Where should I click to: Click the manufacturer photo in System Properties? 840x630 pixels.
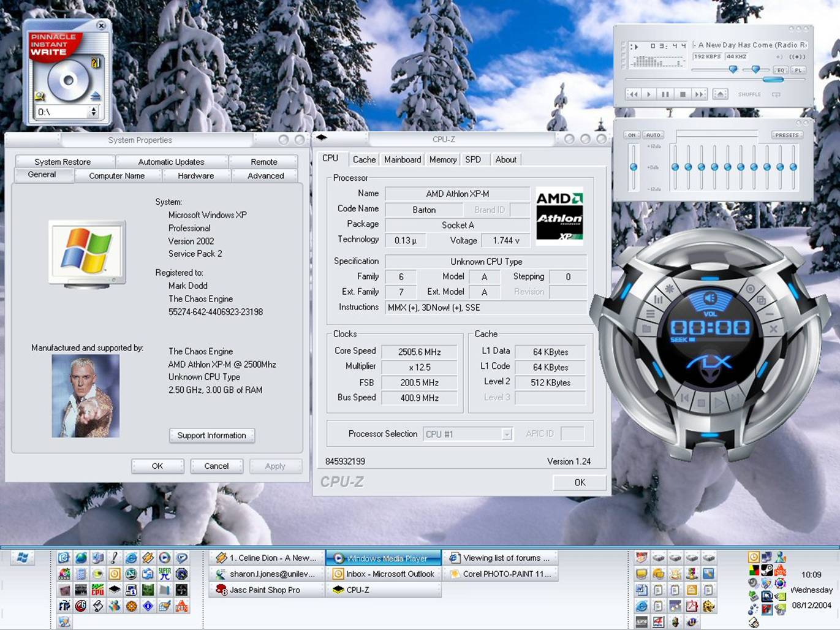pyautogui.click(x=85, y=396)
